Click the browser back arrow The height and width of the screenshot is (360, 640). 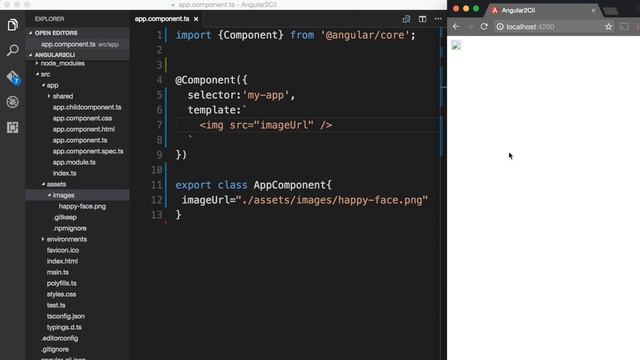[x=456, y=27]
